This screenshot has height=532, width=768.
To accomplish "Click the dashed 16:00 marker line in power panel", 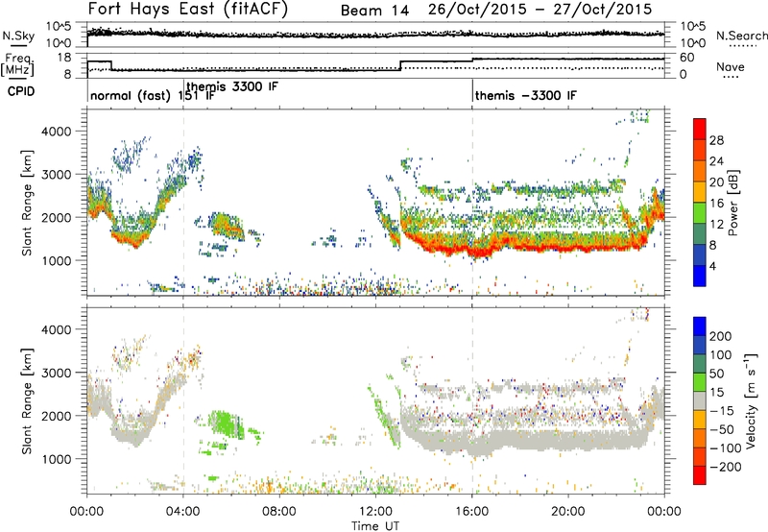I will [x=472, y=203].
